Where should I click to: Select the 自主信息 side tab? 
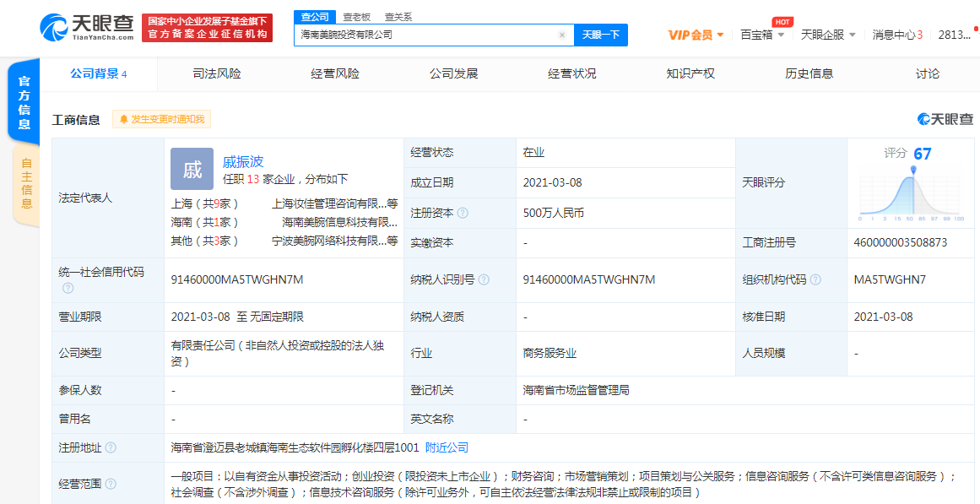click(26, 185)
